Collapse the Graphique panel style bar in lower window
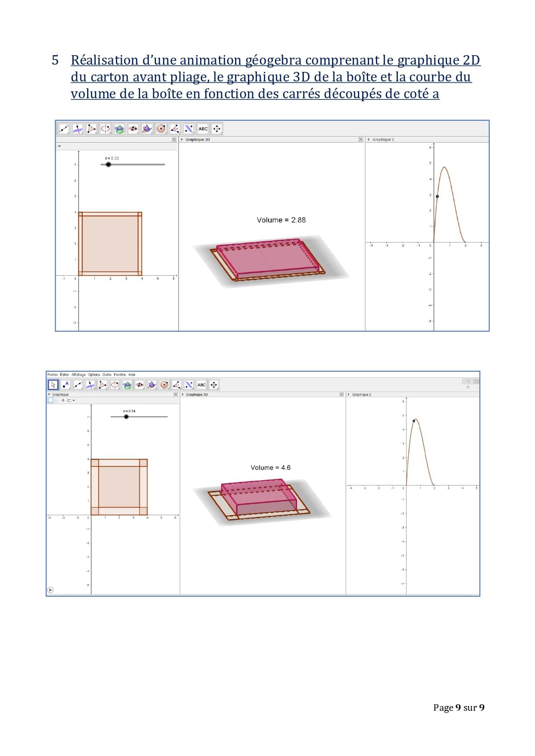Image resolution: width=535 pixels, height=756 pixels. (49, 395)
